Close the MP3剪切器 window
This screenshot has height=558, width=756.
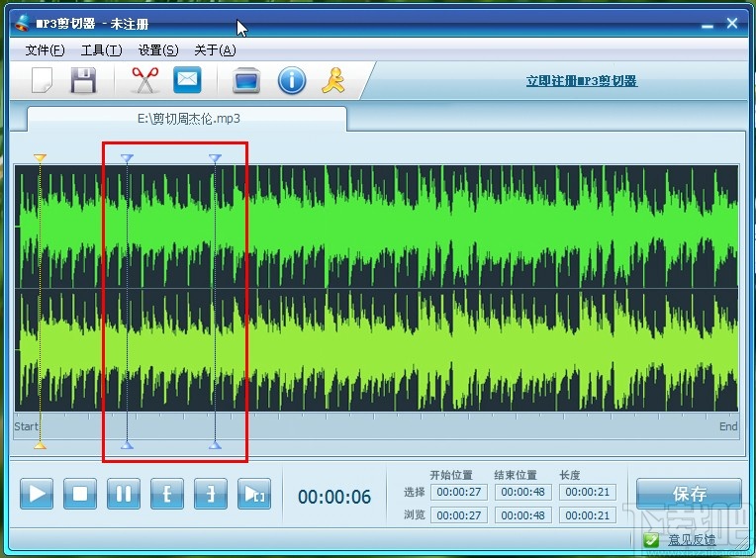732,23
